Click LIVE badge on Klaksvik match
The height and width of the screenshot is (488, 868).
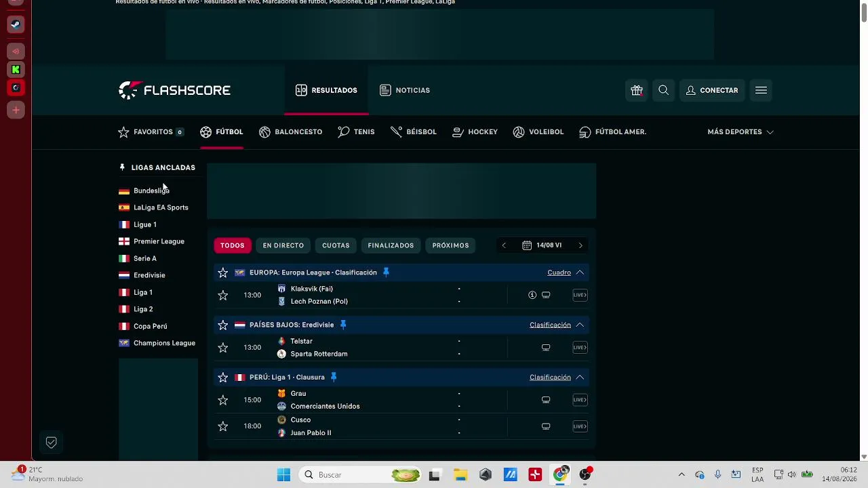[580, 295]
